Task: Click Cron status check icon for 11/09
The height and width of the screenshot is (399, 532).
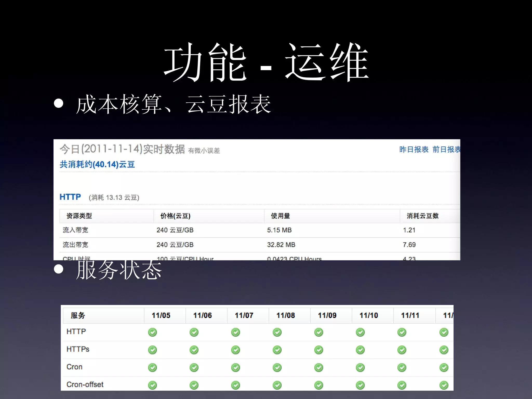Action: 319,368
